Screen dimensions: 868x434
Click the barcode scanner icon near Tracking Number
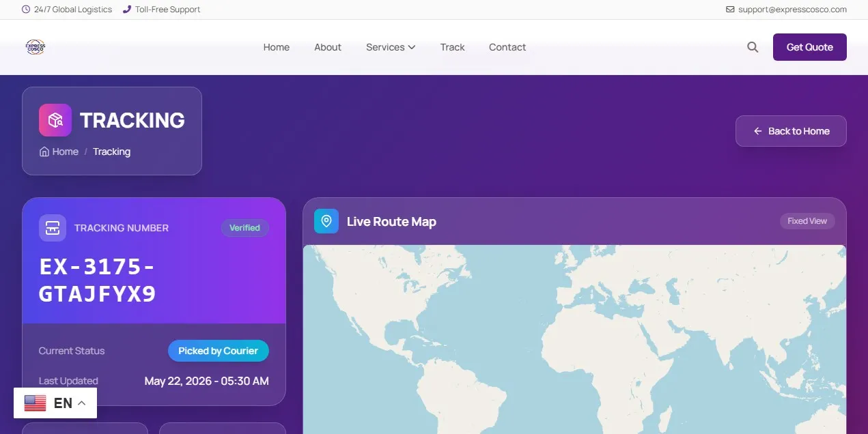[x=53, y=228]
